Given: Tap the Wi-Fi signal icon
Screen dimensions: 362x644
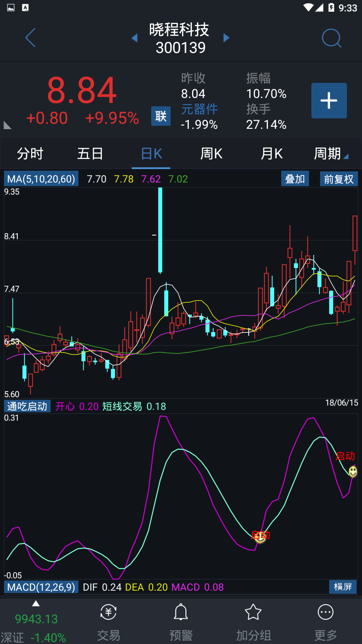Looking at the screenshot, I should coord(308,7).
